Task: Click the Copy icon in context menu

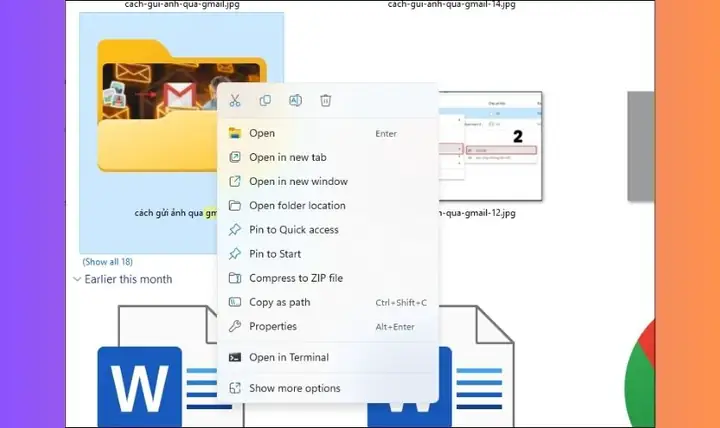Action: tap(265, 101)
